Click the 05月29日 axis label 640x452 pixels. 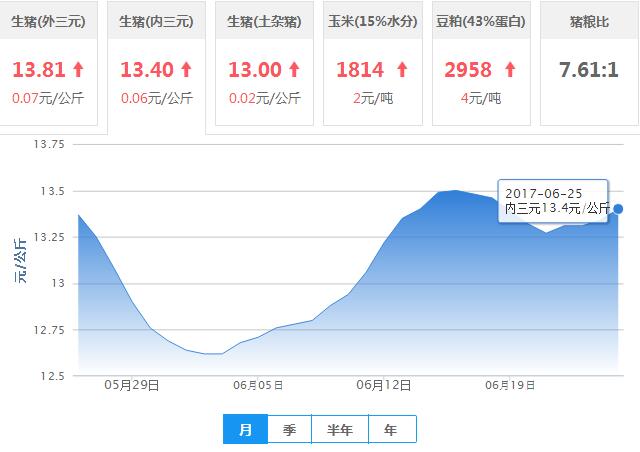[132, 385]
